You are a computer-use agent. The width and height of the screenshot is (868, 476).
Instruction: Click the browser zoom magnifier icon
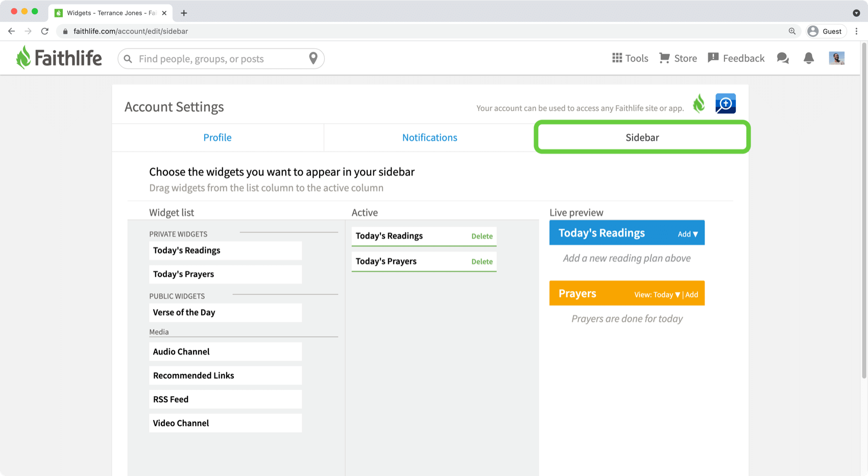792,31
